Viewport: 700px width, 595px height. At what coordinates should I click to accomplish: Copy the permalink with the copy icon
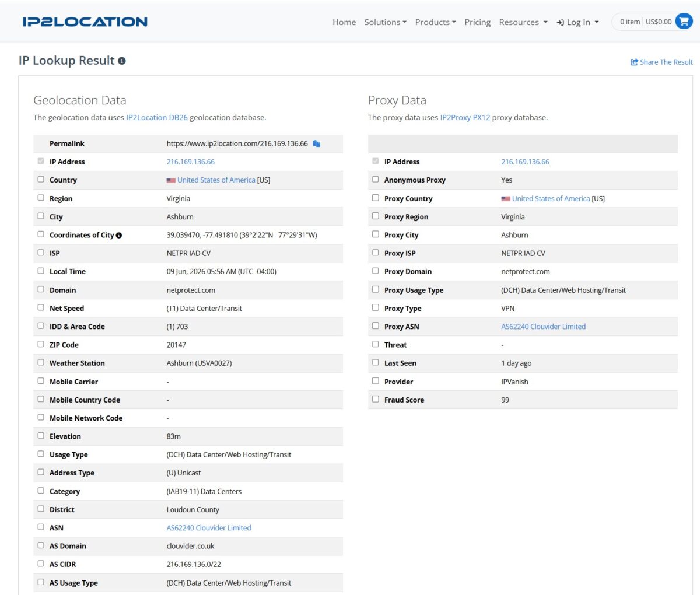click(x=316, y=143)
